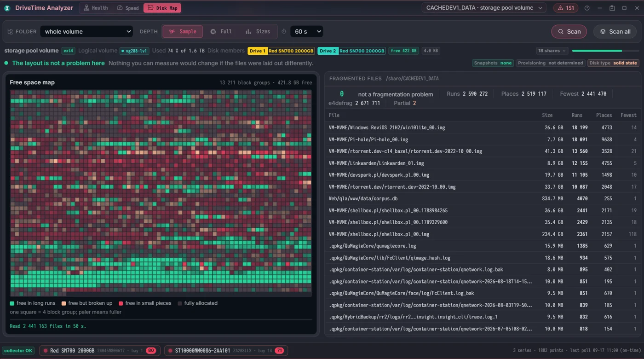The height and width of the screenshot is (359, 644).
Task: Click the 71 badge on ST10000NM0086 chip
Action: pyautogui.click(x=279, y=351)
